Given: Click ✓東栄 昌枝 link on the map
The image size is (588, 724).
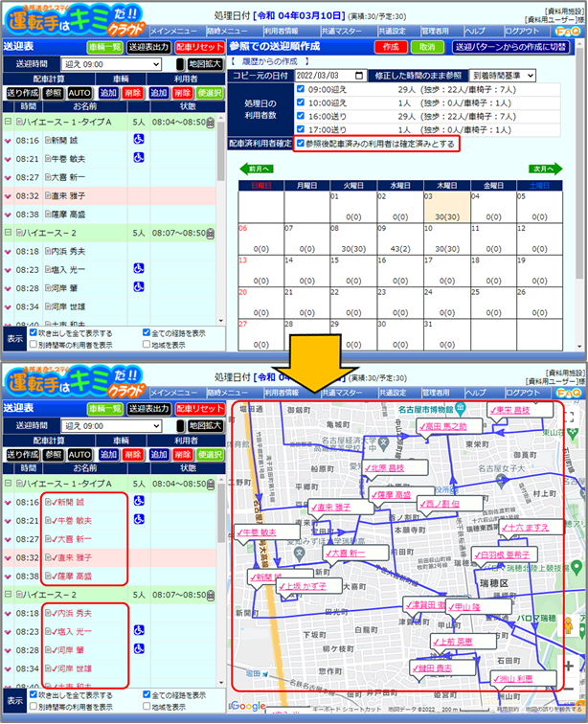Looking at the screenshot, I should 509,410.
